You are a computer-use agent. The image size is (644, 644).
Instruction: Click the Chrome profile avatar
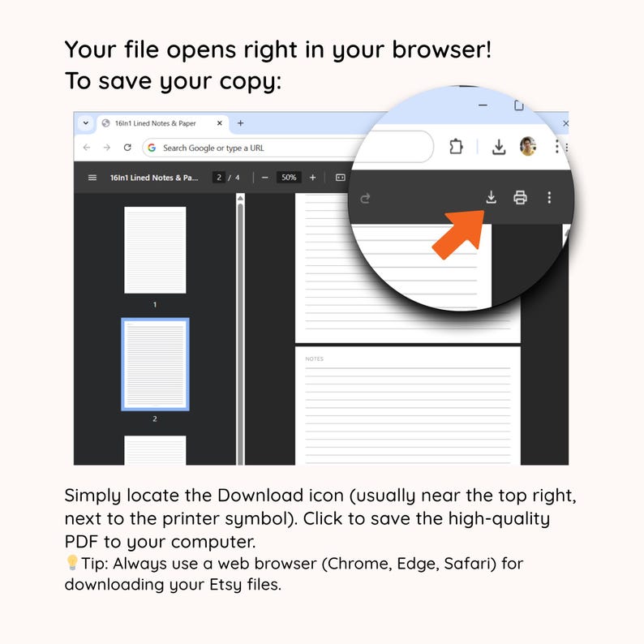528,147
